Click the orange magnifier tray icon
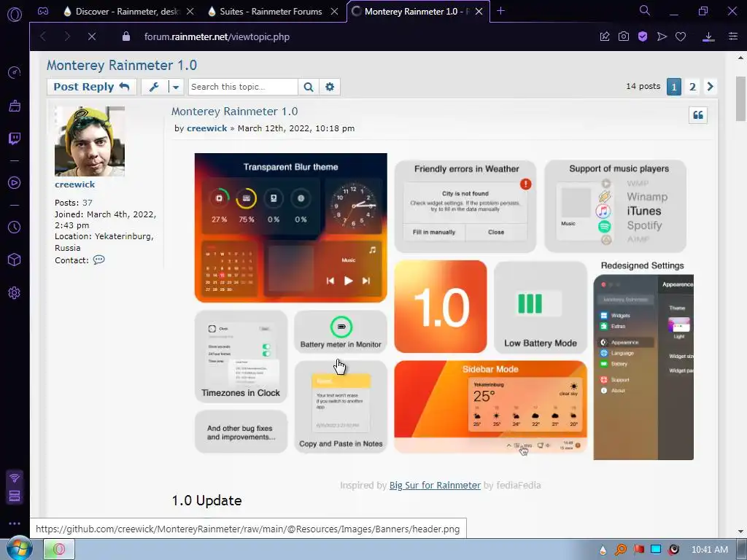 620,550
